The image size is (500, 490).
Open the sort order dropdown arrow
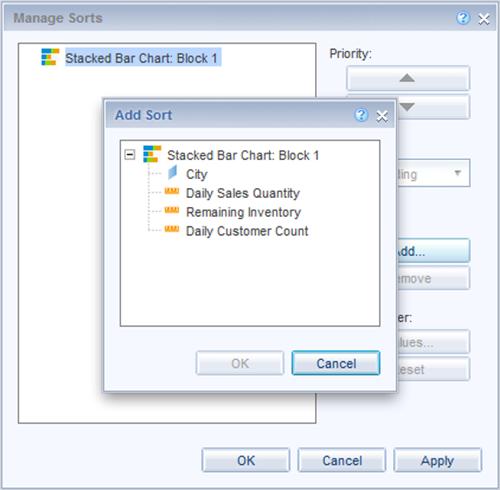click(458, 173)
